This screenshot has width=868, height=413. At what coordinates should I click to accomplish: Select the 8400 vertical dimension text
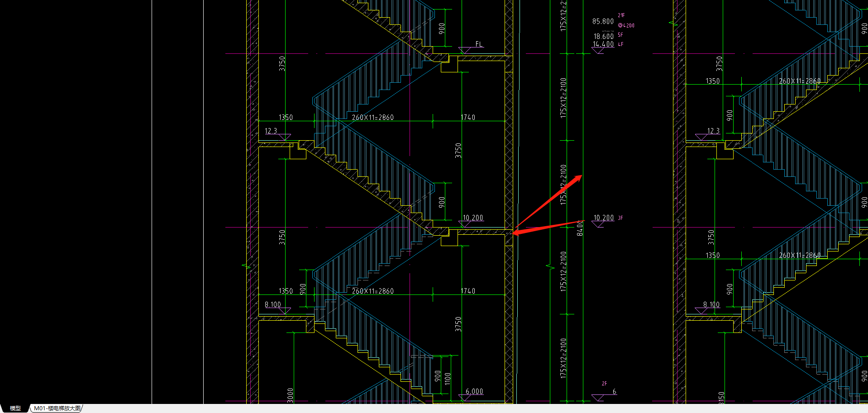580,228
